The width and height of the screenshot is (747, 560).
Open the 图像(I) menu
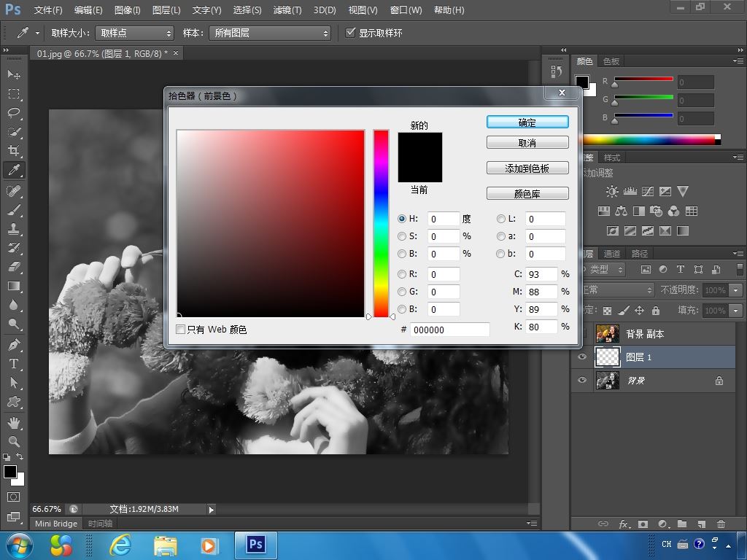(127, 10)
